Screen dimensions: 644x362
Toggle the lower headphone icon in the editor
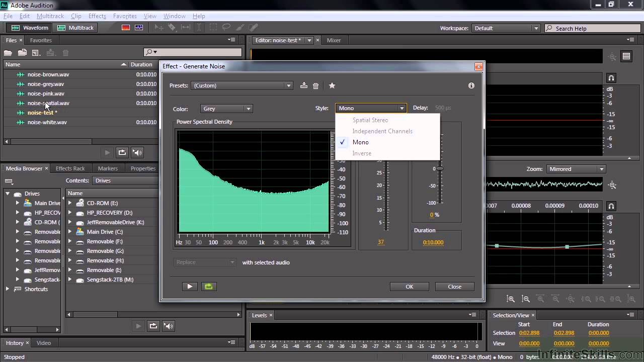click(x=611, y=206)
